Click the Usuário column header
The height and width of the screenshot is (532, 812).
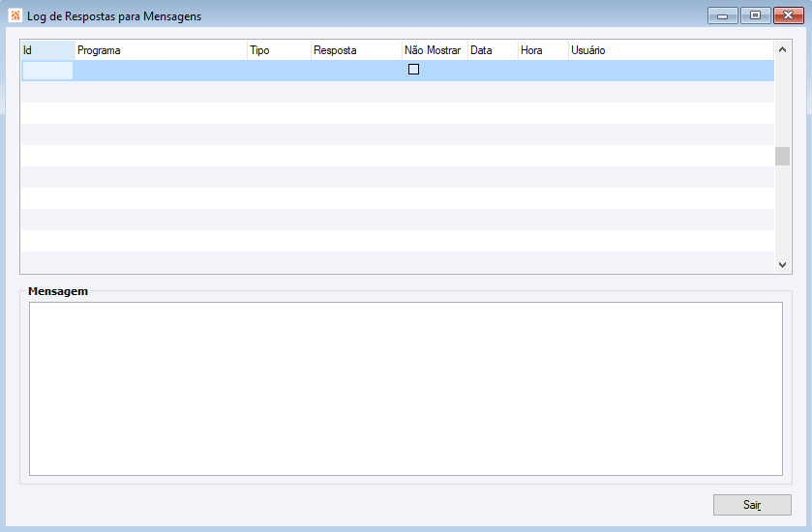[x=671, y=50]
